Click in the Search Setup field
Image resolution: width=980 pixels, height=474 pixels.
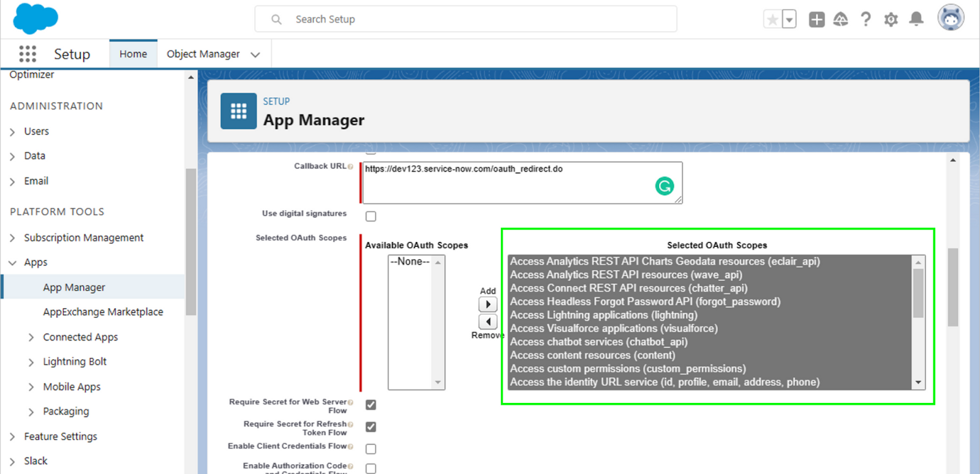(466, 19)
